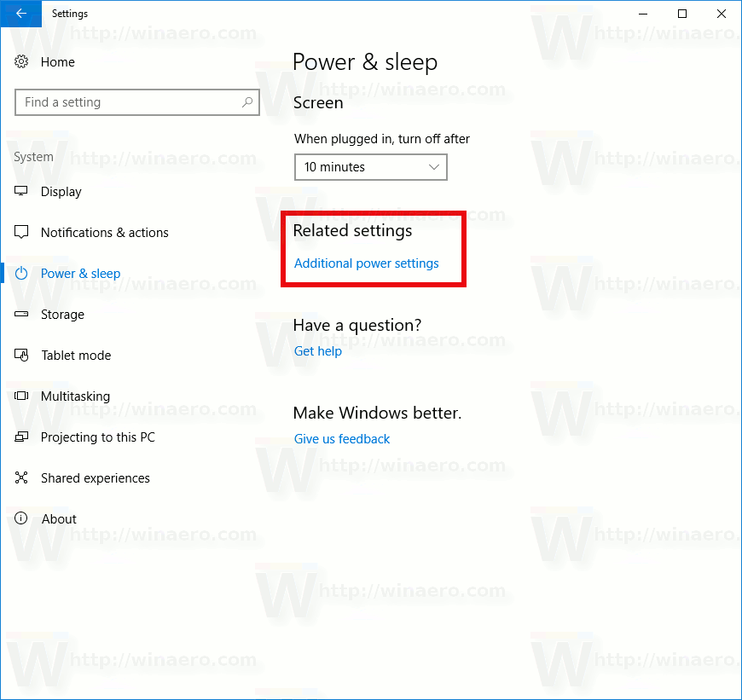Open the screen turn-off time dropdown
Image resolution: width=742 pixels, height=700 pixels.
click(x=370, y=167)
